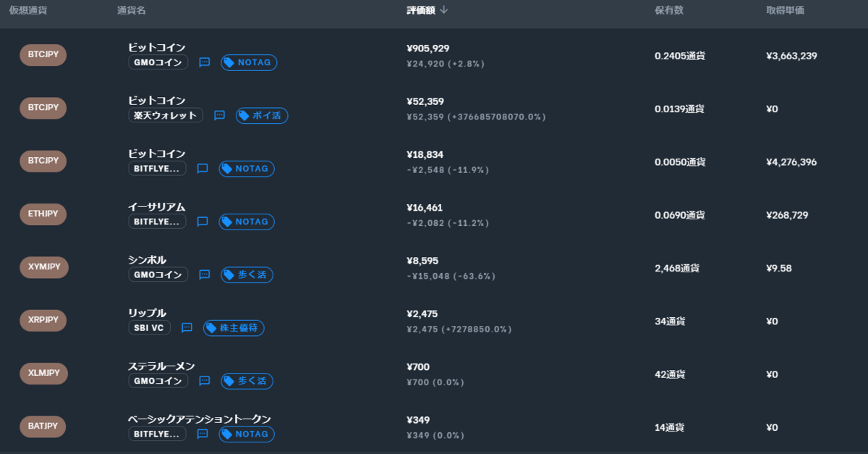Open the comment icon next to 楽天ウォレット

tap(220, 115)
